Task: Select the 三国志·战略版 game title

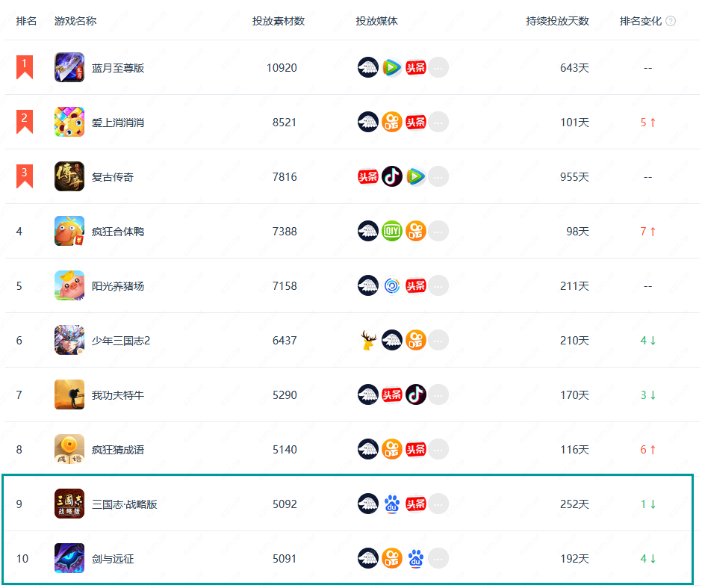Action: (125, 504)
